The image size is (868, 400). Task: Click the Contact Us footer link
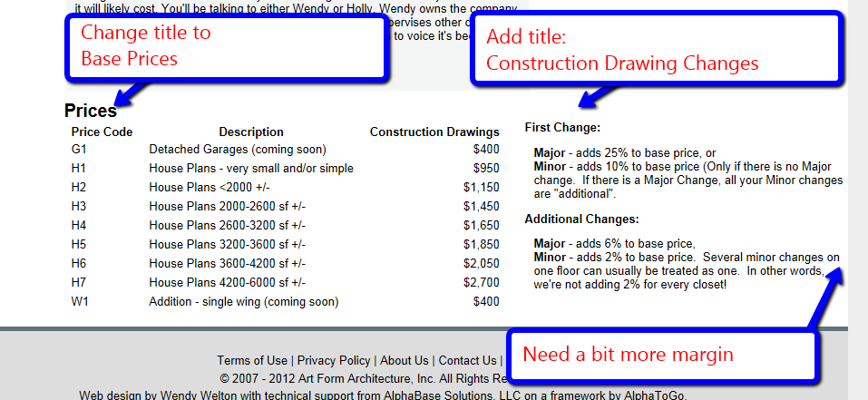[x=467, y=360]
